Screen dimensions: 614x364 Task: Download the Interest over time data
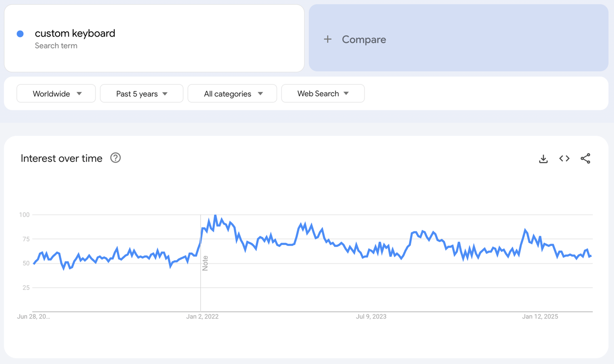[x=543, y=158]
